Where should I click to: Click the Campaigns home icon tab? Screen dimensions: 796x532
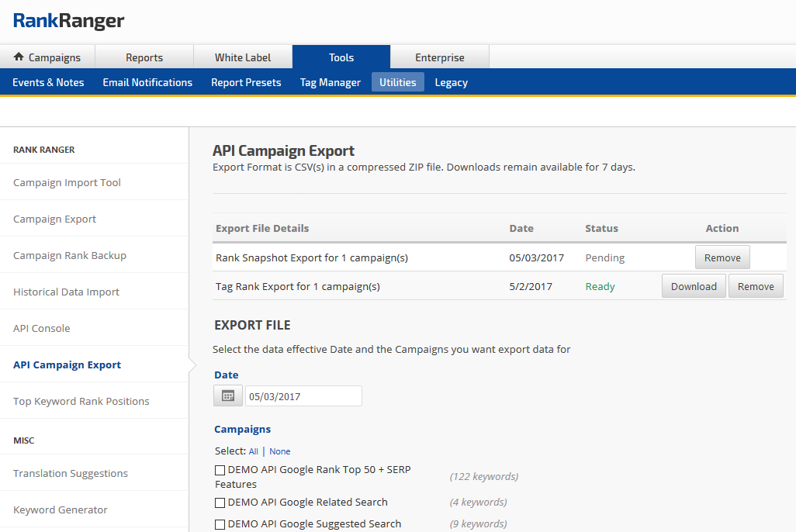click(x=47, y=57)
